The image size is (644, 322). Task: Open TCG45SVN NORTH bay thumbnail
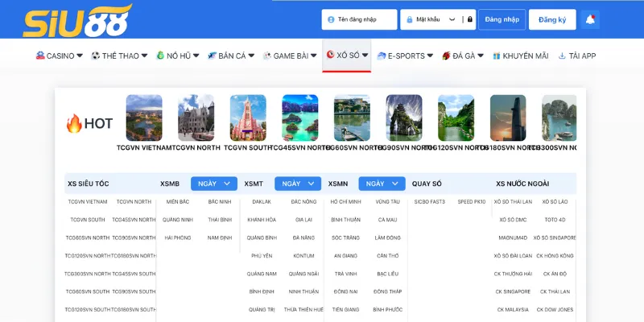299,118
